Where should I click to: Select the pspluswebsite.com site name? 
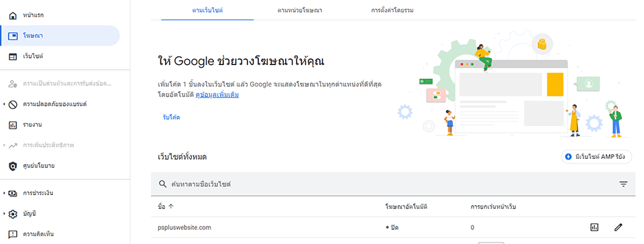184,227
